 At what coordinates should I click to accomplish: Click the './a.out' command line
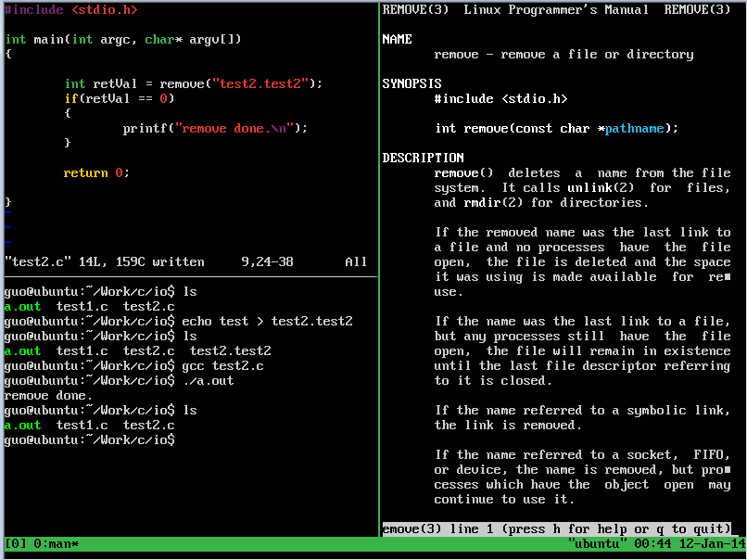pyautogui.click(x=120, y=380)
